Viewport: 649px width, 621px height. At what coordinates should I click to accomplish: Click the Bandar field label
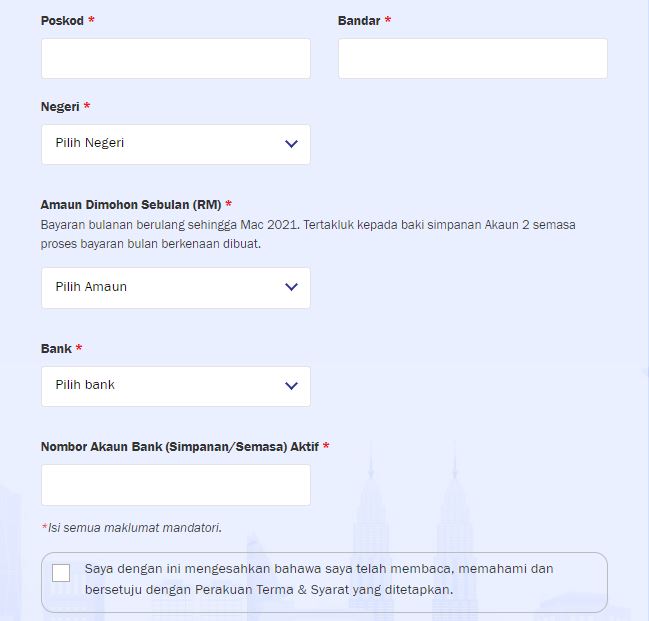click(x=359, y=21)
